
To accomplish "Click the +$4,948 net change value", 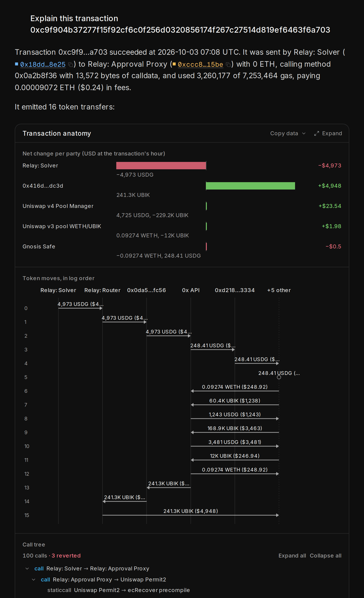I will point(330,186).
